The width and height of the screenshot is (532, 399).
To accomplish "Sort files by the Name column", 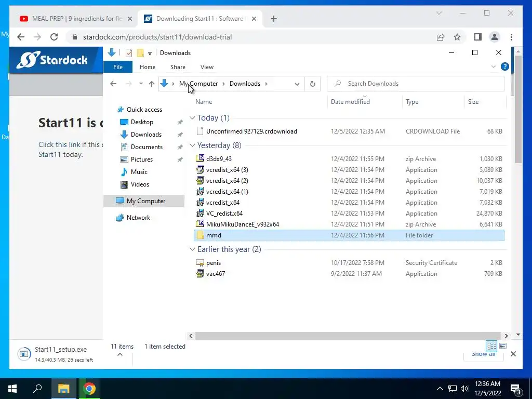I will (204, 102).
